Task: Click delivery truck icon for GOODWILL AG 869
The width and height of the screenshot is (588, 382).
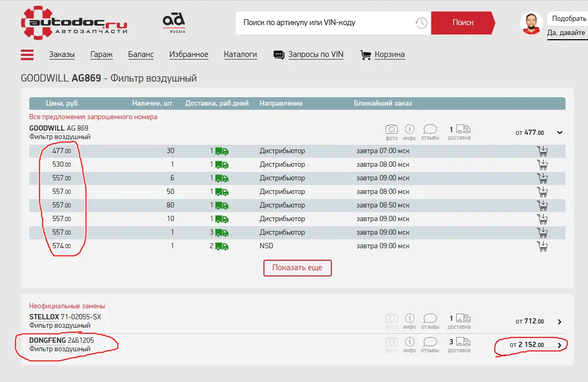Action: 463,129
